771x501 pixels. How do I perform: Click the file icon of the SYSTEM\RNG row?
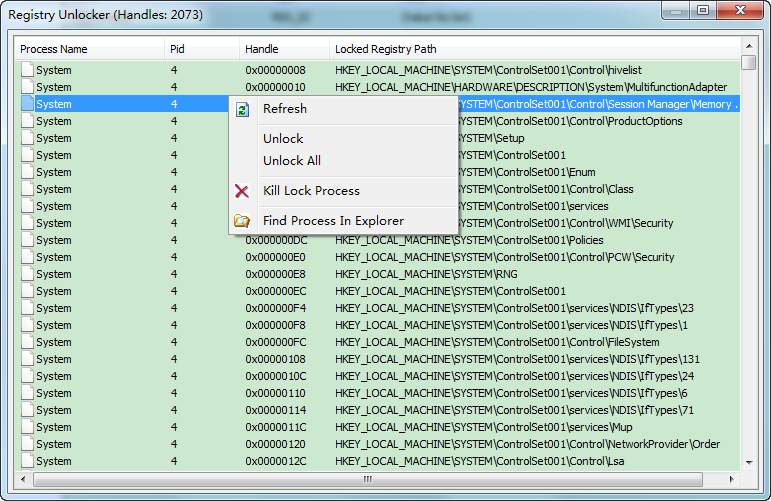(x=27, y=274)
